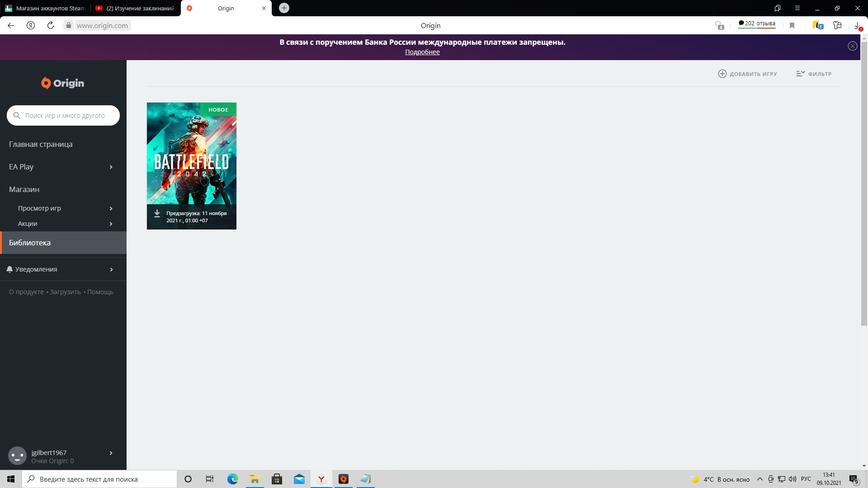
Task: Open Task View on the taskbar
Action: point(210,479)
